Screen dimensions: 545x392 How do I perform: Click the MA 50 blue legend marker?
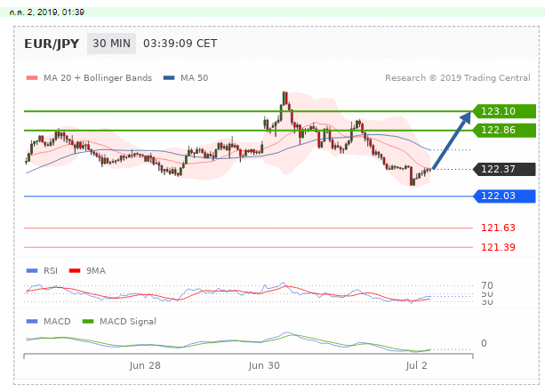[169, 78]
